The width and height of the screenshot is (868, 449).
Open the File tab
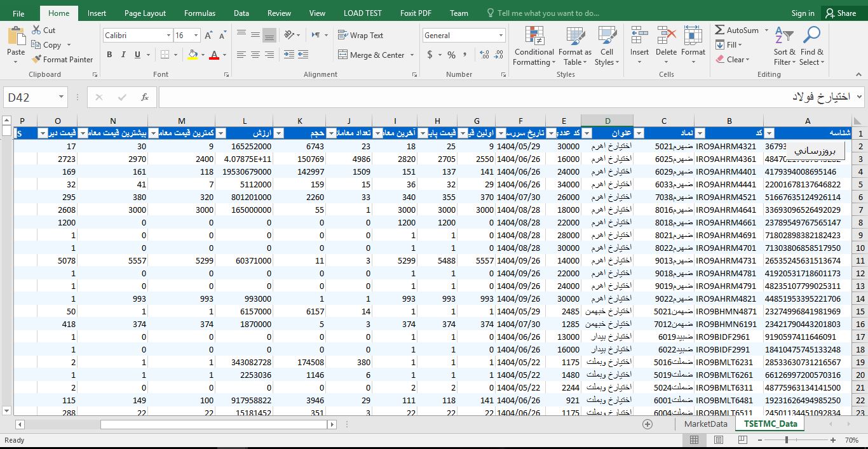(18, 13)
